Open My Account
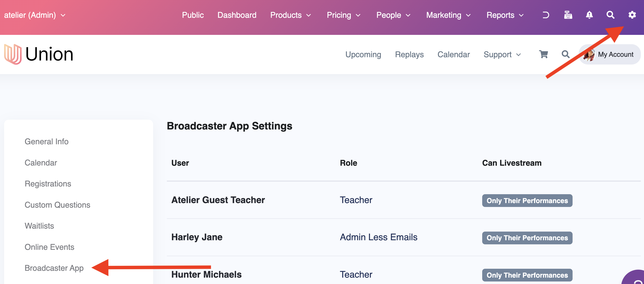 point(610,54)
